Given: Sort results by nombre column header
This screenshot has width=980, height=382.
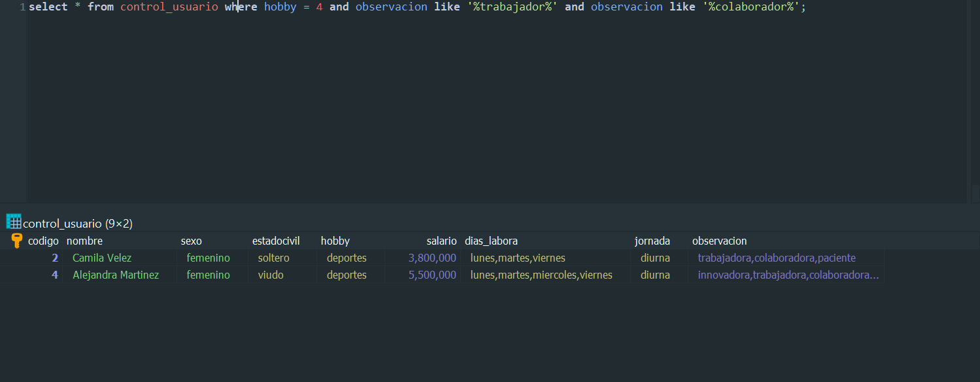Looking at the screenshot, I should point(84,241).
